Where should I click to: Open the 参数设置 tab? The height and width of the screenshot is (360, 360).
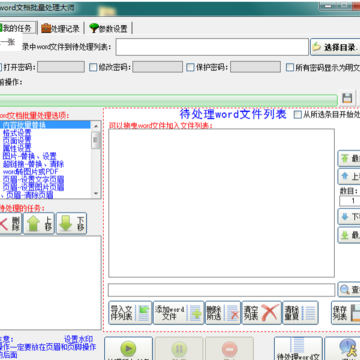point(109,29)
